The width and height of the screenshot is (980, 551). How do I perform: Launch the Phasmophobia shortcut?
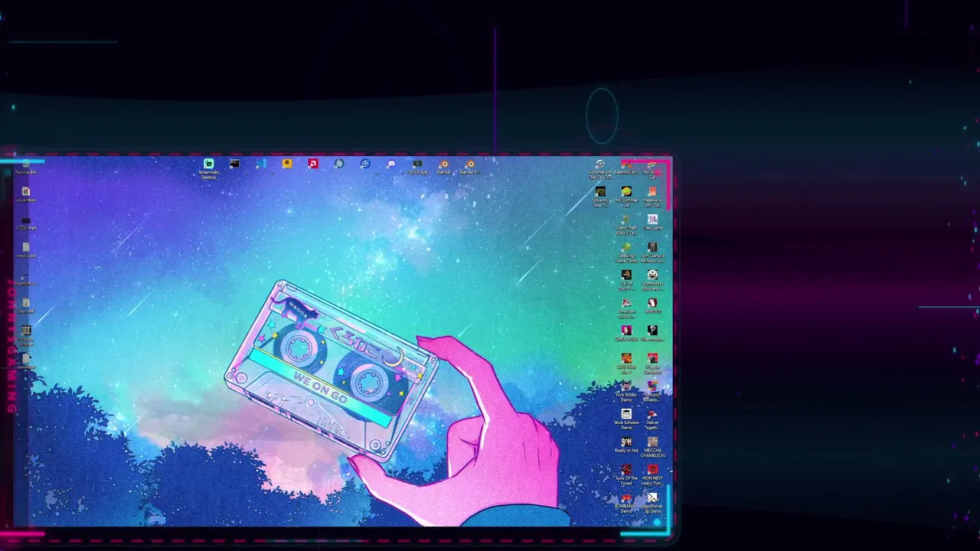(x=652, y=334)
